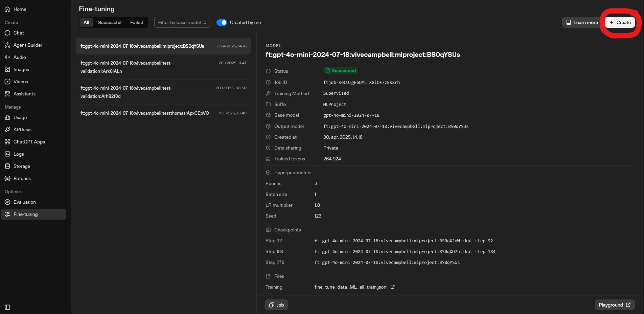Click the API keys key icon
This screenshot has height=314, width=644.
(x=7, y=130)
